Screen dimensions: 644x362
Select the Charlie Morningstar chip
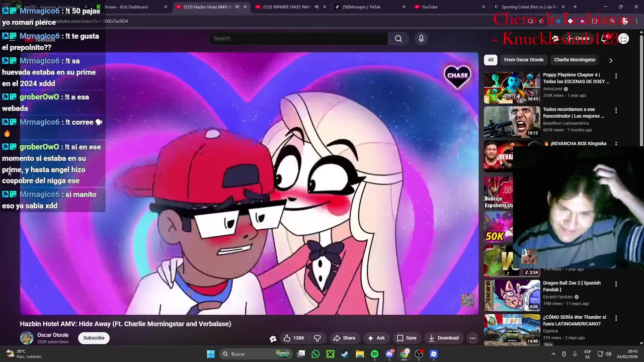[575, 60]
